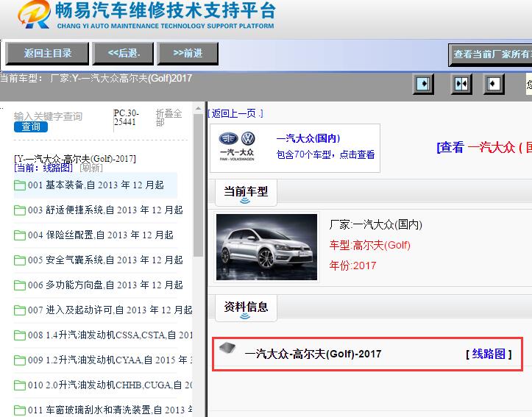This screenshot has height=417, width=532.
Task: Open folder icon for 007 进入及起动许可
Action: tap(20, 310)
